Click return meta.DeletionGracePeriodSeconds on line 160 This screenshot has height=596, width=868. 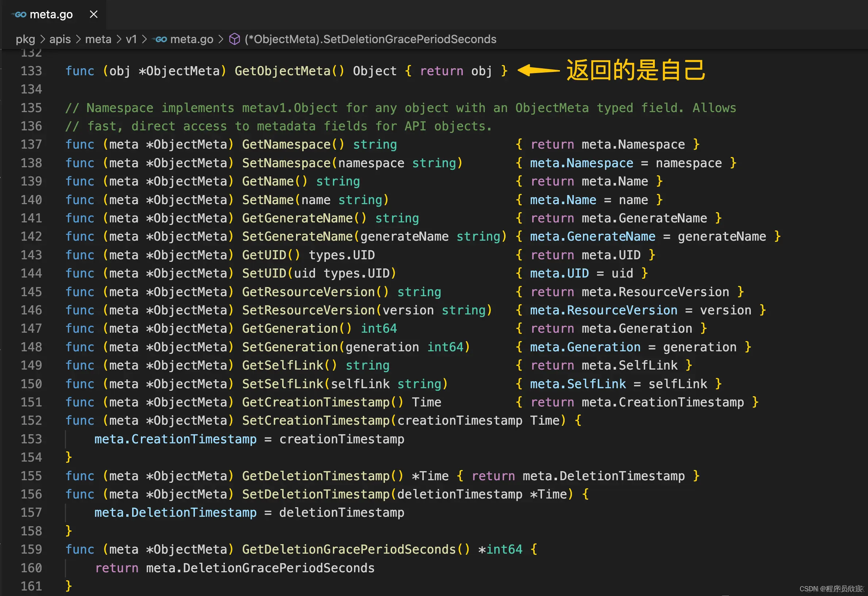point(235,568)
